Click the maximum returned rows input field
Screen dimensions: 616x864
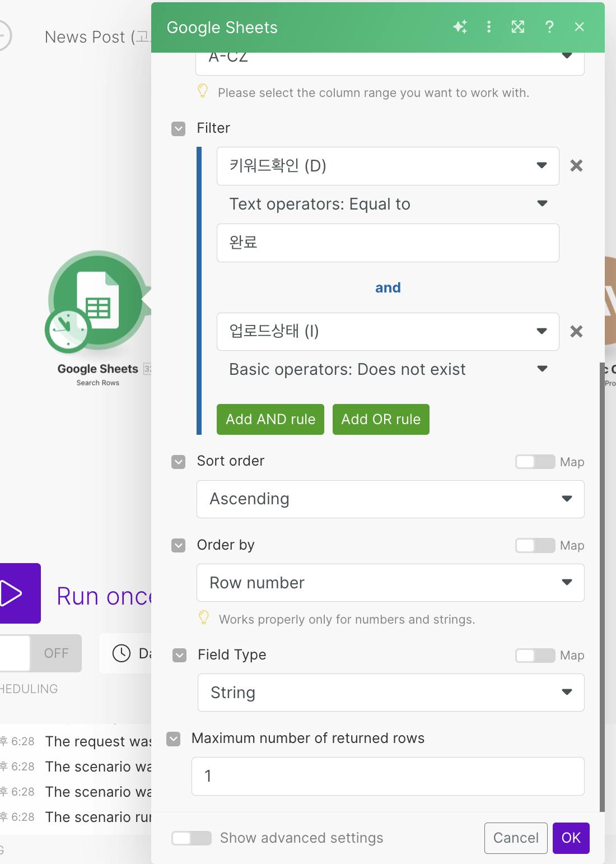tap(388, 776)
